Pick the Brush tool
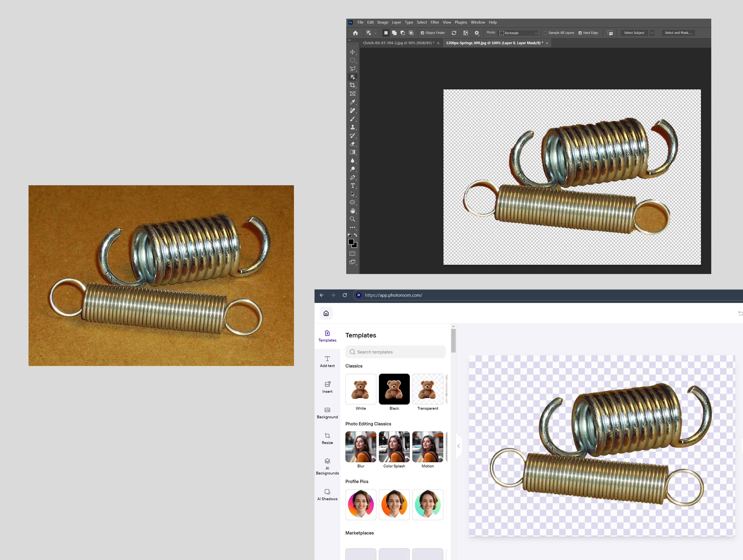This screenshot has width=743, height=560. click(x=352, y=119)
